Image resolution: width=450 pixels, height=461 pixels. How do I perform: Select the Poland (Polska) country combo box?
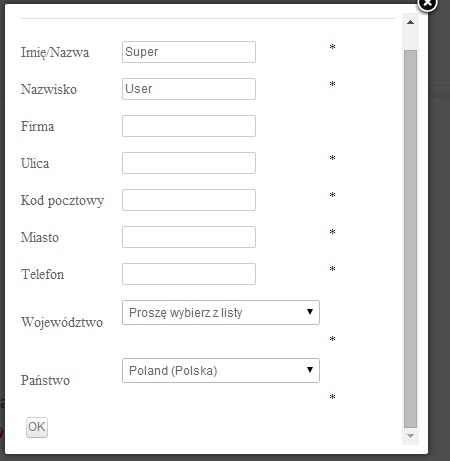(221, 370)
